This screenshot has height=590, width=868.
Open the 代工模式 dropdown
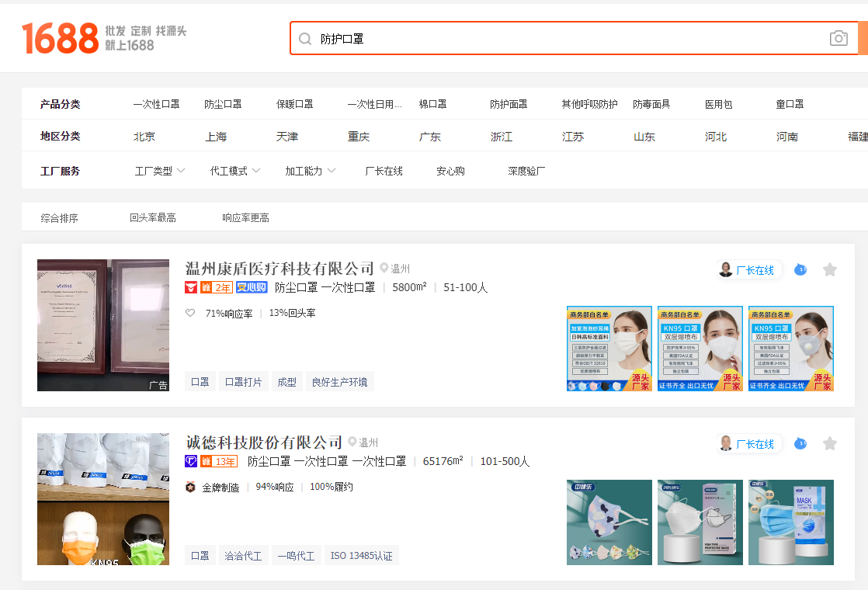pos(235,171)
